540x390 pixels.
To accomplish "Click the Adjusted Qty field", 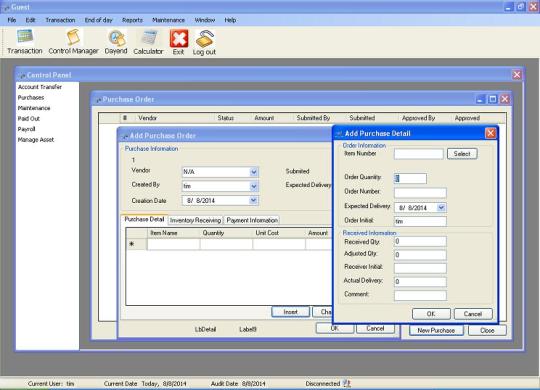I will 420,255.
